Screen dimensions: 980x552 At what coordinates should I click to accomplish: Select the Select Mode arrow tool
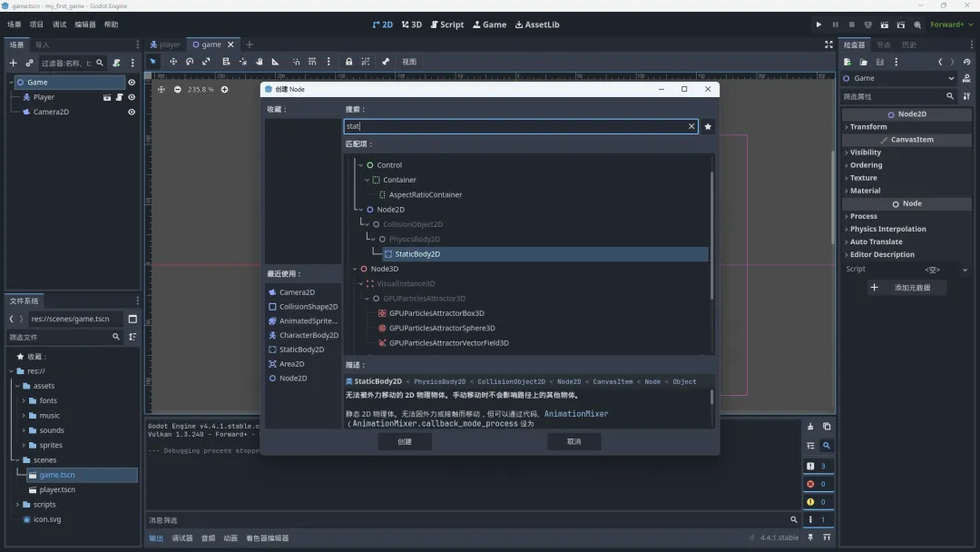pos(153,62)
